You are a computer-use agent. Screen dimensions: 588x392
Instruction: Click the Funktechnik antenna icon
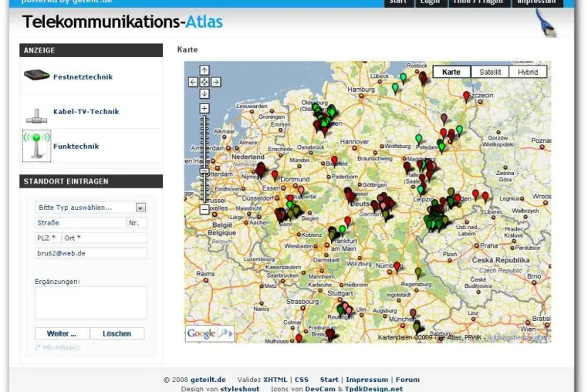(36, 146)
